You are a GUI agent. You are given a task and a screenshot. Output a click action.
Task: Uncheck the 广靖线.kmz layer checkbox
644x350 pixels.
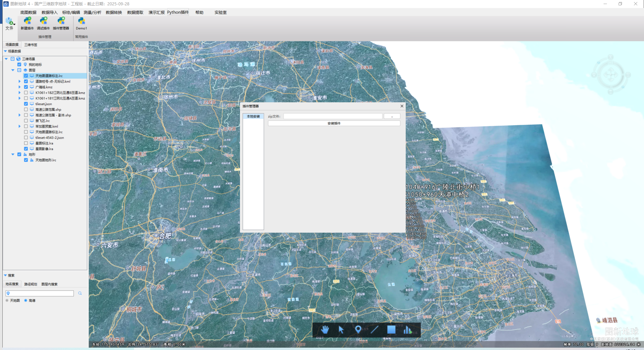tap(26, 87)
